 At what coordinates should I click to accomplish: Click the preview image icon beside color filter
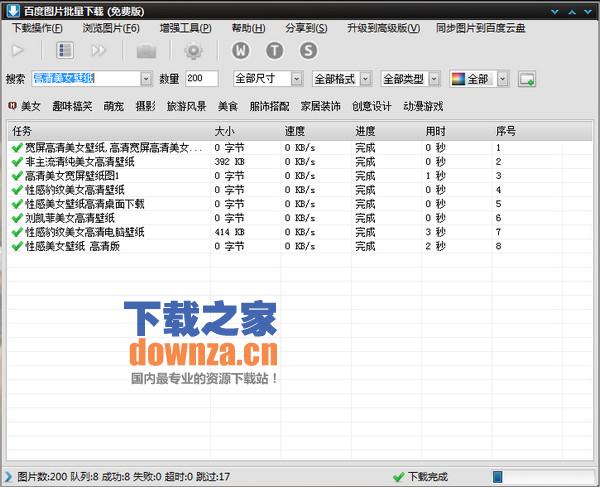(x=527, y=79)
